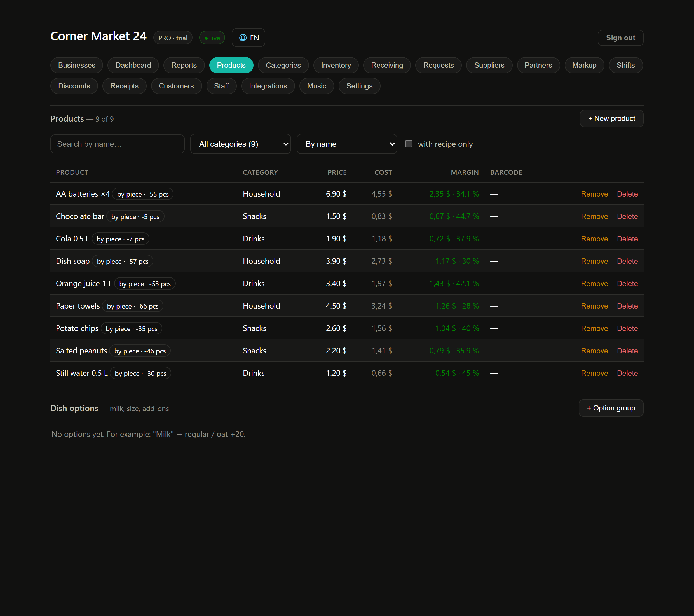Click Remove for Still water 0.5 L
Image resolution: width=694 pixels, height=616 pixels.
click(x=594, y=374)
